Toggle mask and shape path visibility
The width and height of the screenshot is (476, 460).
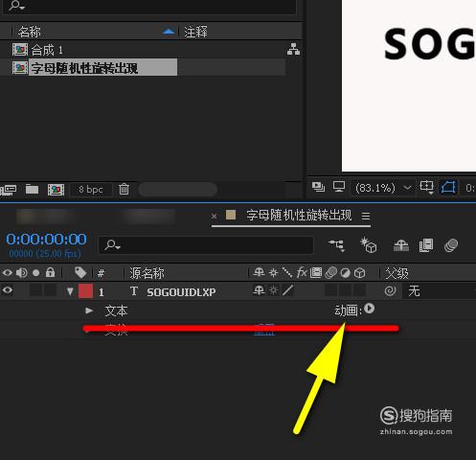pyautogui.click(x=448, y=187)
